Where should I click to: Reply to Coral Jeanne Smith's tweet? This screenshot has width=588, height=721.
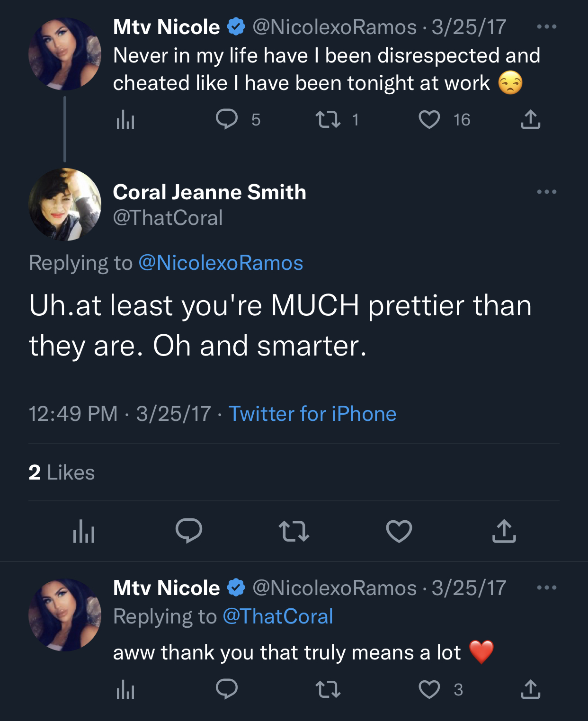pyautogui.click(x=189, y=531)
